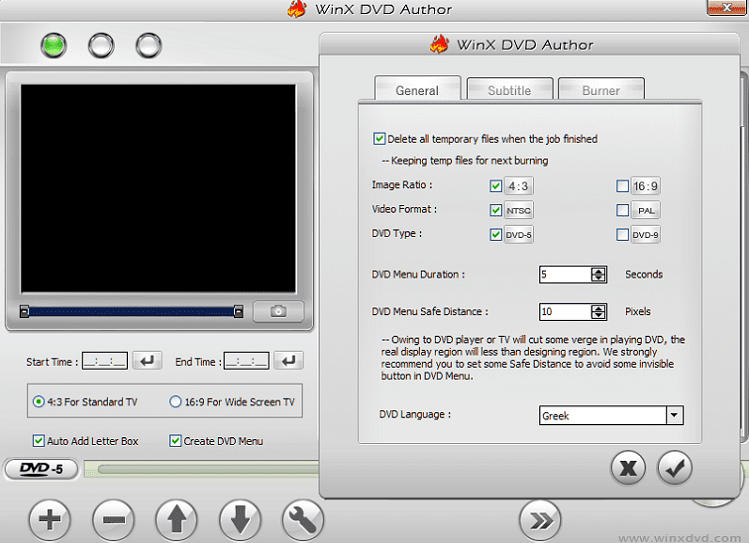Go to next step with double-arrow button

540,521
